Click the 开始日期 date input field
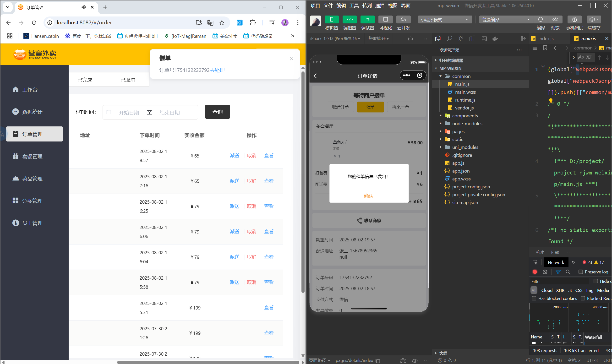 coord(129,113)
